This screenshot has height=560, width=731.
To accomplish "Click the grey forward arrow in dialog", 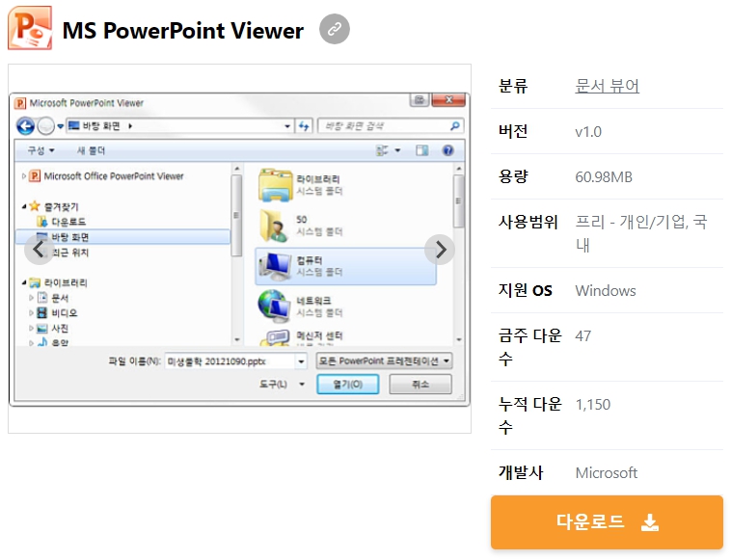I will [45, 126].
